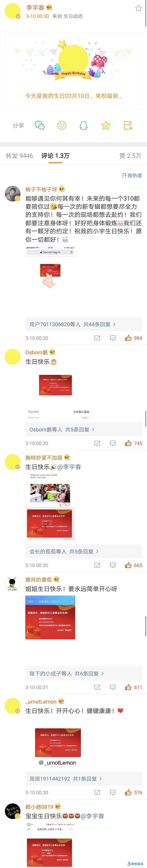Open the 转发 9446 tab
This screenshot has height=868, width=147.
click(x=19, y=156)
